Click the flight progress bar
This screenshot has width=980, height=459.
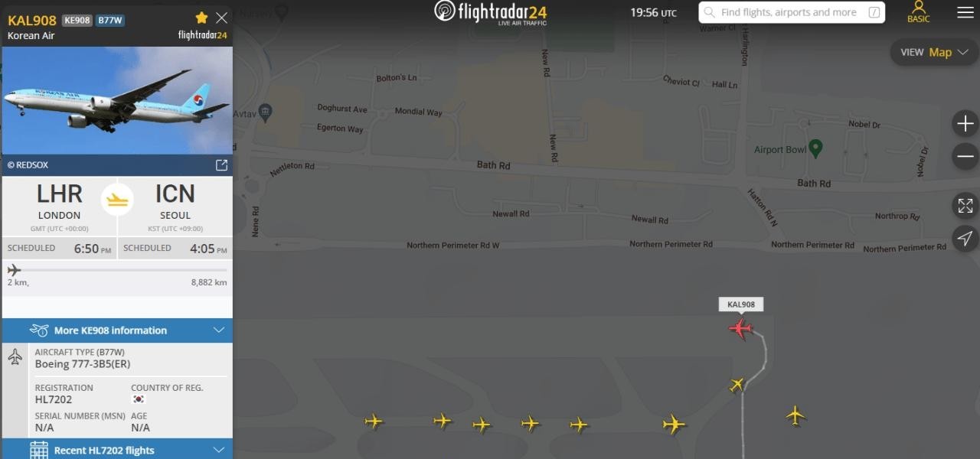pos(117,270)
